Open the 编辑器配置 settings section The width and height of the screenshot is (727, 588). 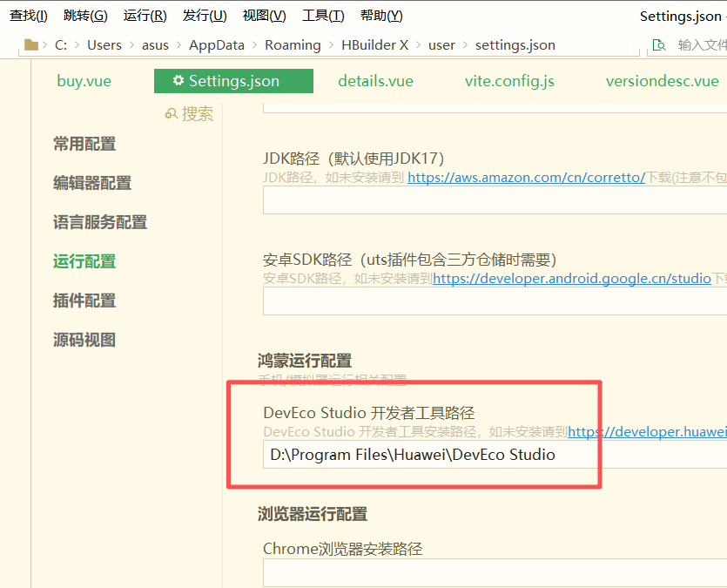pyautogui.click(x=92, y=183)
